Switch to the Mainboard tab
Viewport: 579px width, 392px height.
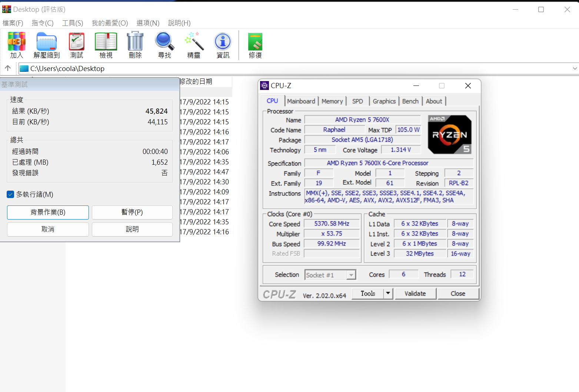pos(301,101)
